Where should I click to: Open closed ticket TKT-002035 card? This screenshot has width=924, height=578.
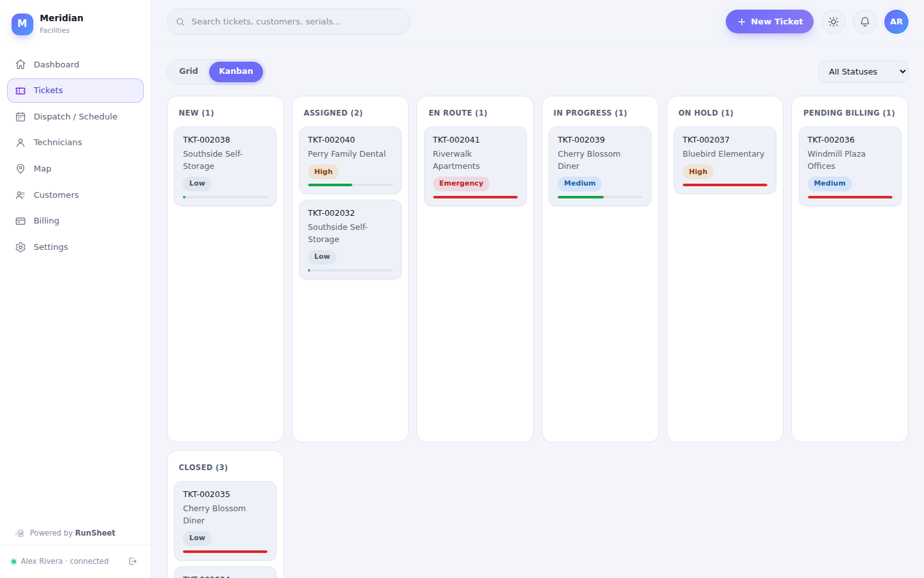click(225, 521)
